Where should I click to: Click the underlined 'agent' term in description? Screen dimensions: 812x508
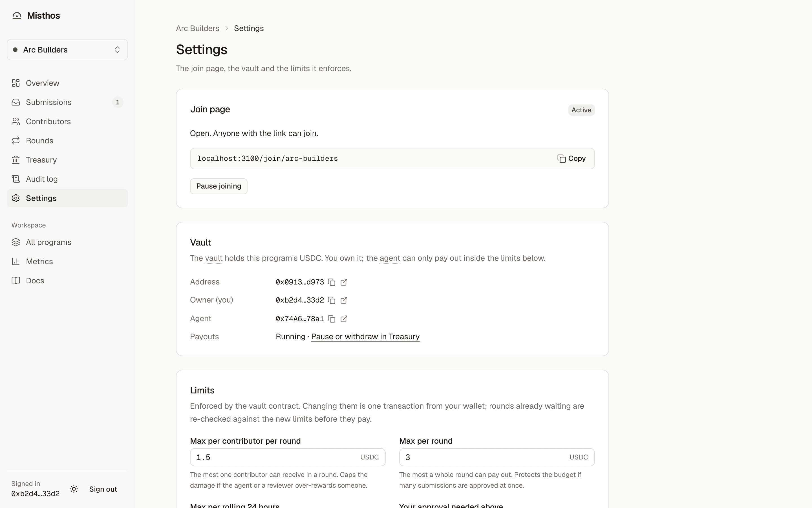pos(390,258)
